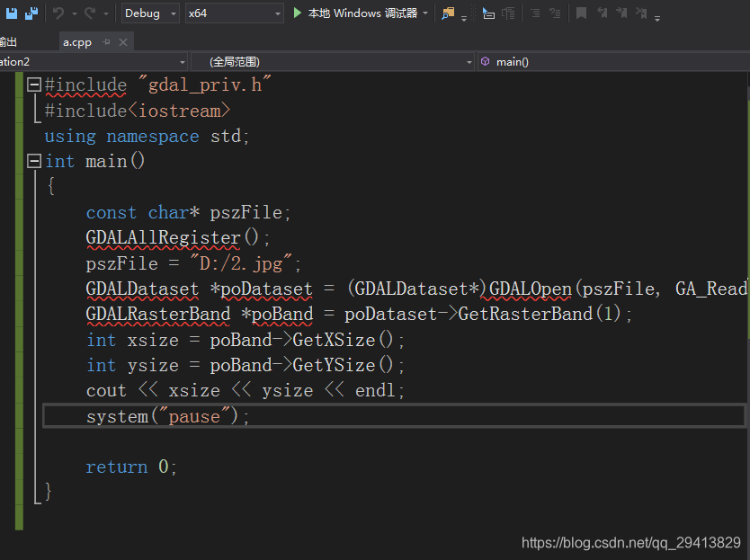Click the Find in Files icon
Viewport: 750px width, 560px height.
448,13
